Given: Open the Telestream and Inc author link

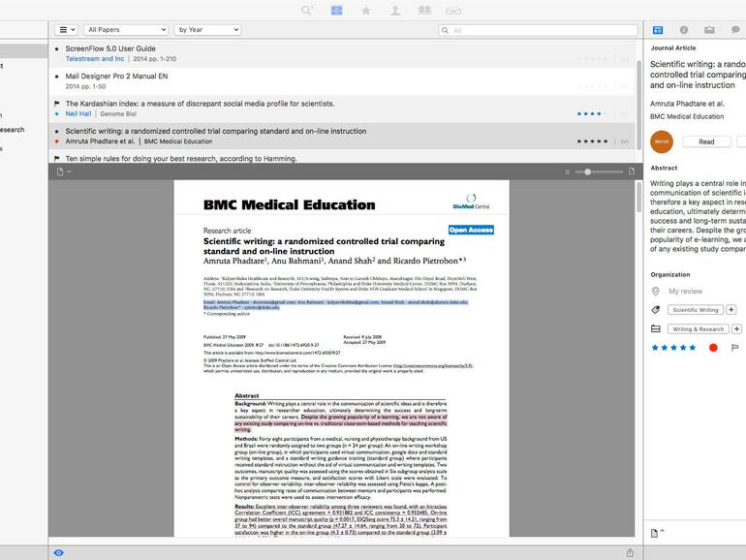Looking at the screenshot, I should [95, 59].
